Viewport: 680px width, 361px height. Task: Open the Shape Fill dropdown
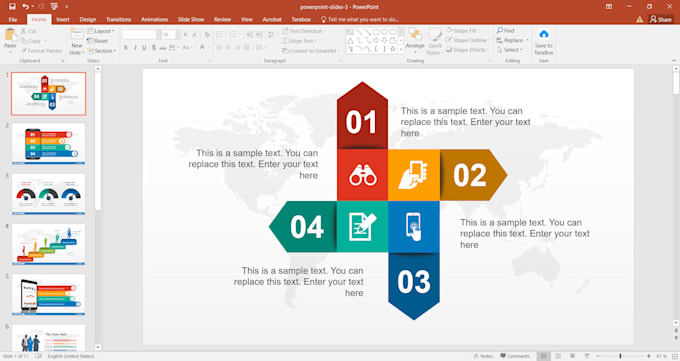[464, 31]
